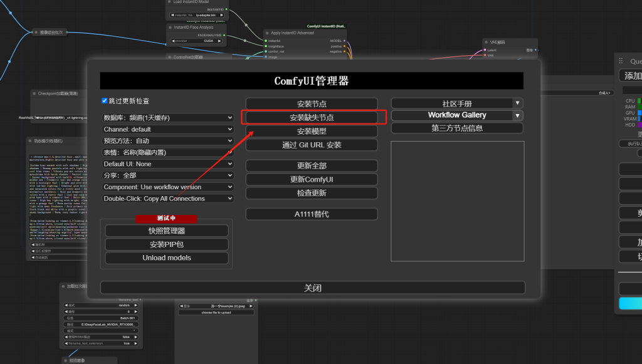The image size is (642, 364).
Task: Click the 检查更新 button
Action: click(x=312, y=193)
